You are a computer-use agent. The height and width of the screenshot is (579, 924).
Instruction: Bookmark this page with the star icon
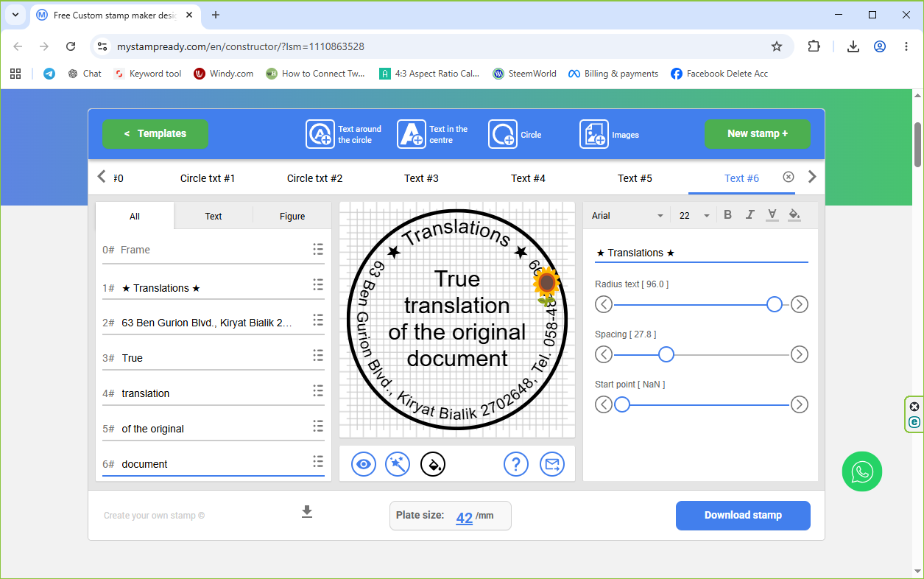click(776, 46)
